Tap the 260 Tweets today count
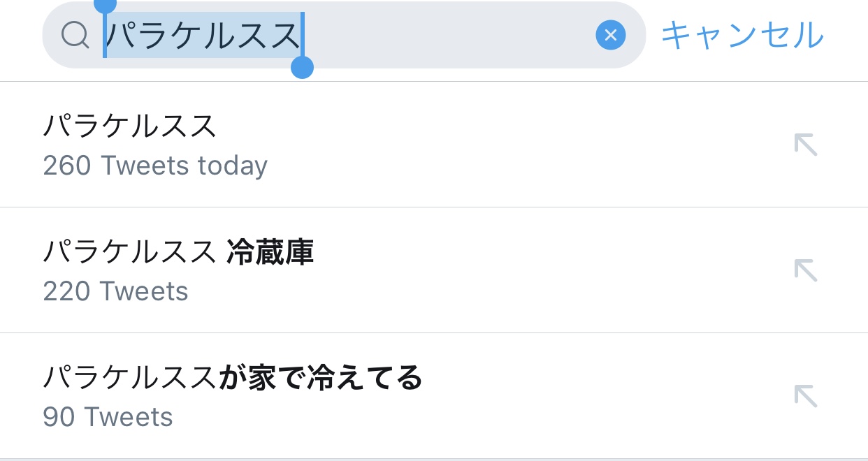This screenshot has height=461, width=868. 155,166
